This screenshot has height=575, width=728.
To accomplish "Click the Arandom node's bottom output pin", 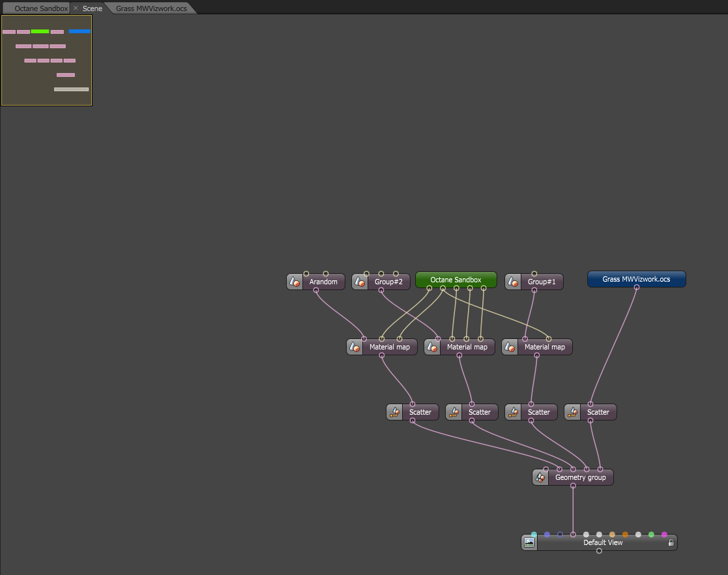I will point(315,290).
